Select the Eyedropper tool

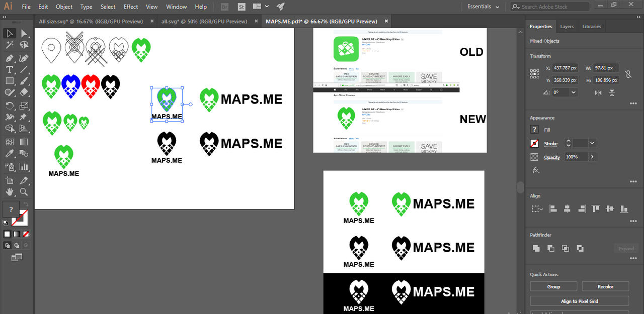[x=9, y=154]
